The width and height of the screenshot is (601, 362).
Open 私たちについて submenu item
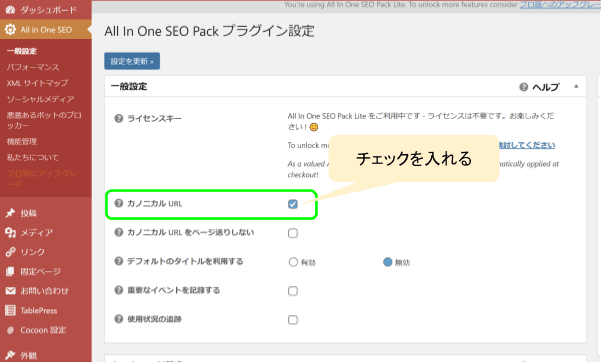coord(33,157)
